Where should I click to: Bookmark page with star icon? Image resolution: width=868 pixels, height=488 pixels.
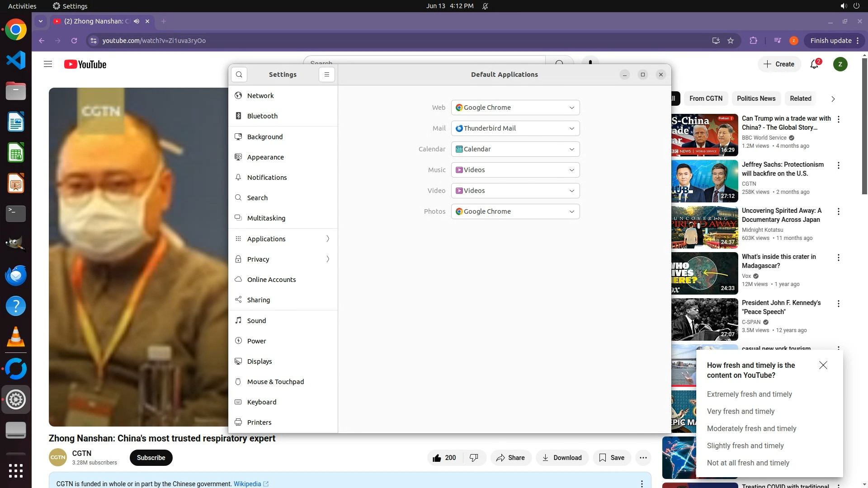click(x=731, y=41)
